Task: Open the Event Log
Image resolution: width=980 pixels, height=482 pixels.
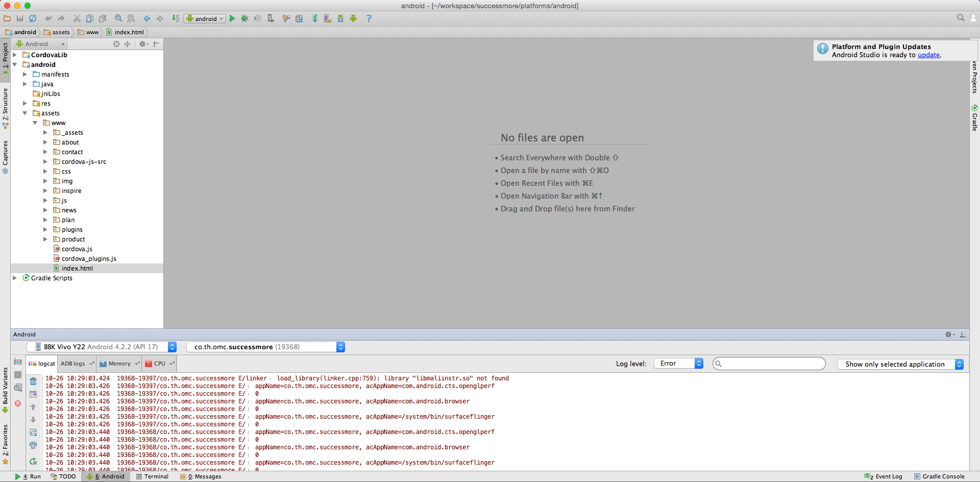Action: click(883, 476)
